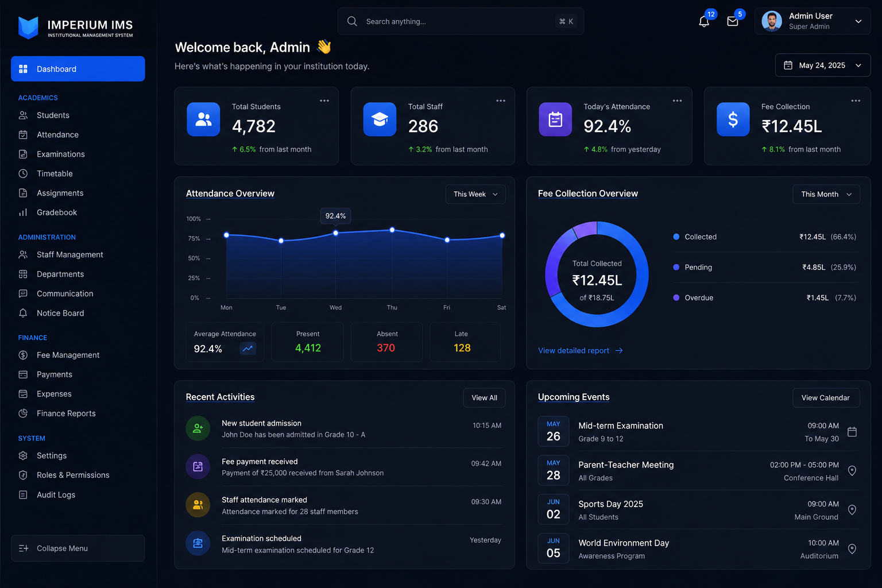Click the New student admission activity icon
882x588 pixels.
click(198, 428)
